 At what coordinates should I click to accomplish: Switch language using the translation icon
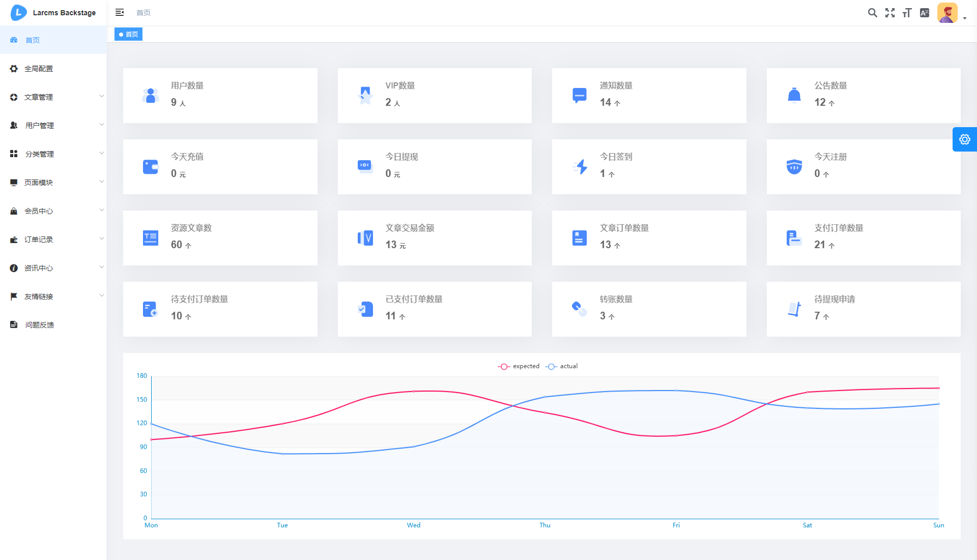[x=925, y=12]
